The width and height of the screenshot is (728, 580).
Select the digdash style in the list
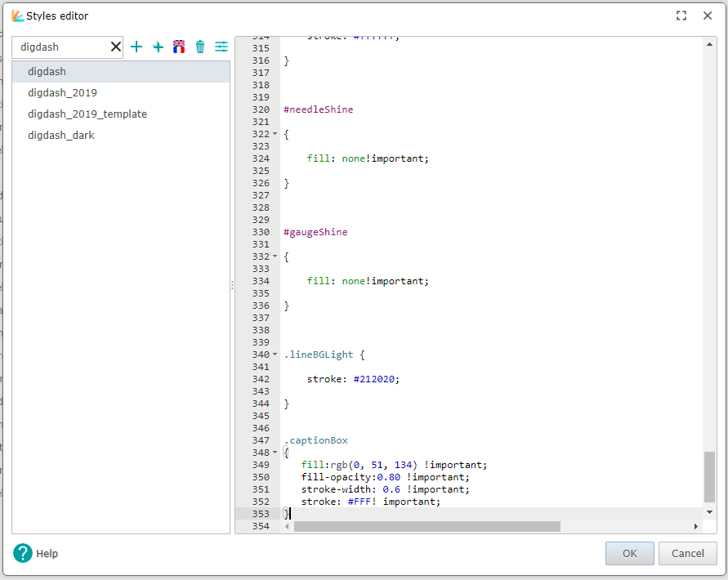(x=121, y=72)
